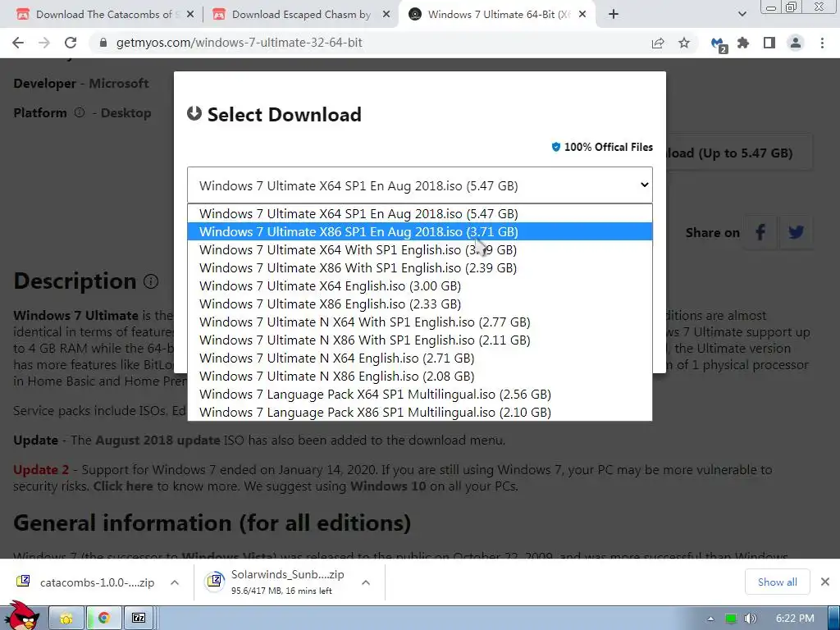
Task: Choose Ultimate X64 With SP1 English.iso
Action: coord(419,249)
